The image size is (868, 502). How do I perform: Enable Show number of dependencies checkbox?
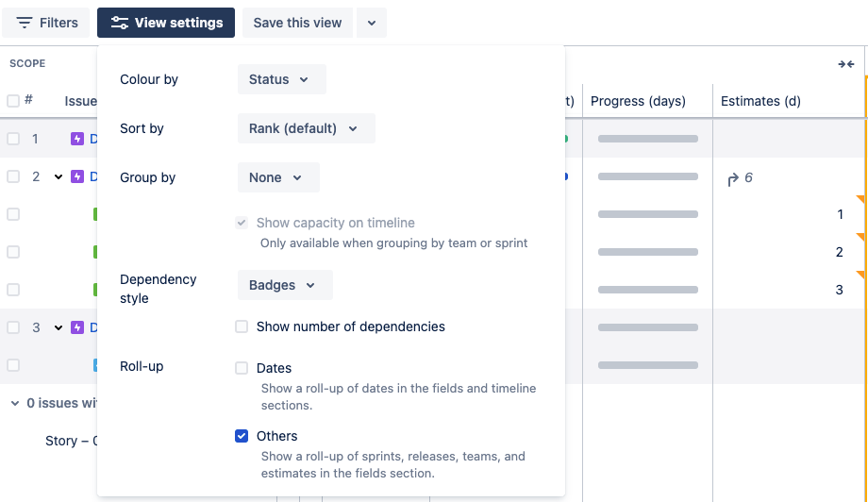[242, 326]
